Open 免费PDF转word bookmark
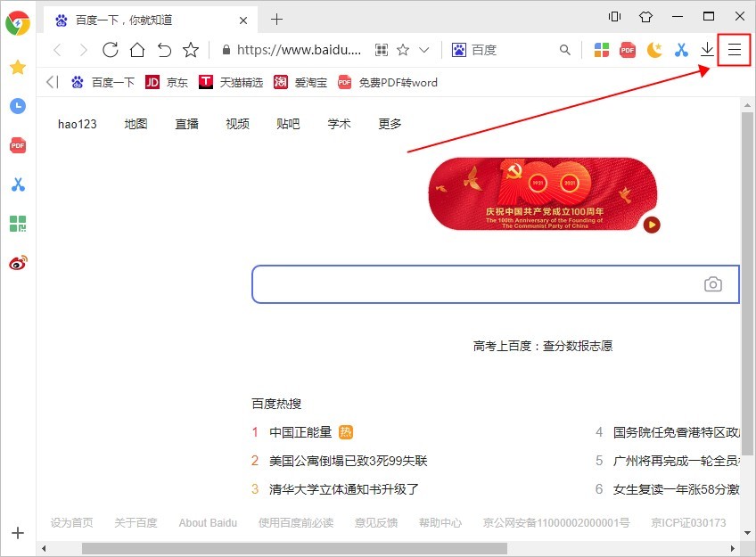756x557 pixels. (x=388, y=82)
